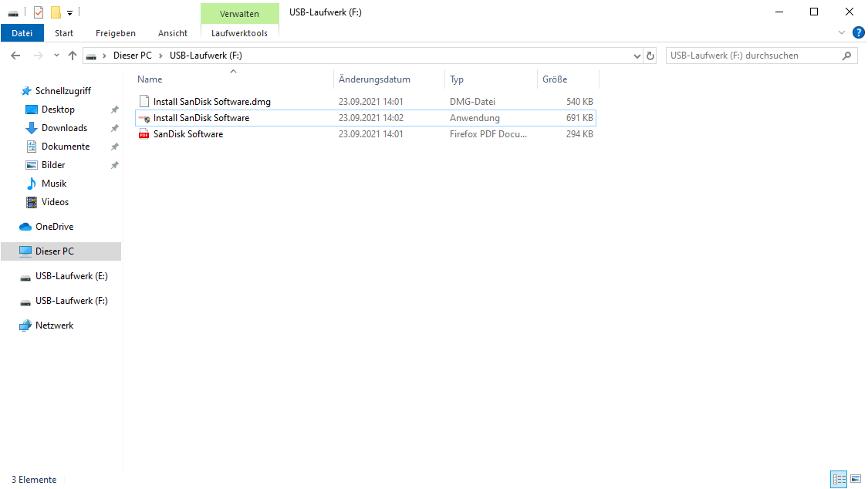Switch to Details view in status bar

tap(839, 479)
